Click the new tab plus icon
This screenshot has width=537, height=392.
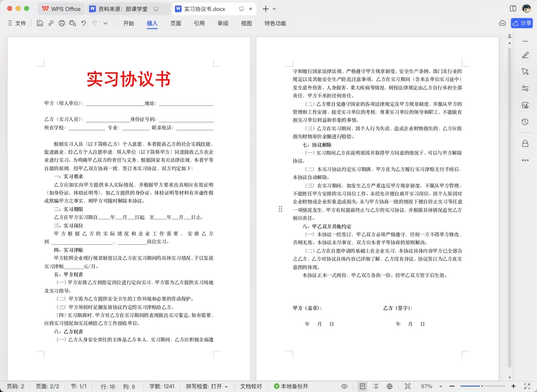pyautogui.click(x=266, y=9)
